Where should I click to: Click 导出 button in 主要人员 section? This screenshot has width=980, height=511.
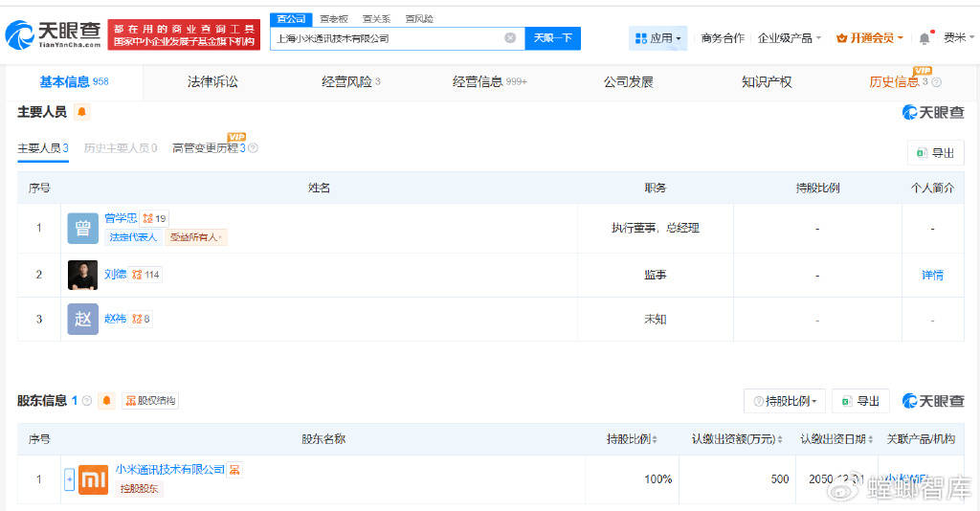click(x=936, y=153)
